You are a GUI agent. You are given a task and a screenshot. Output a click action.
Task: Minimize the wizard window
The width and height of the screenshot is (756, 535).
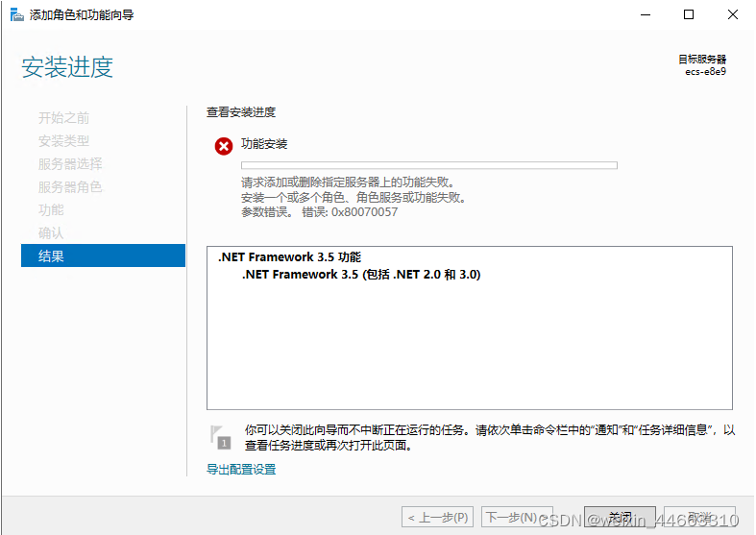click(x=643, y=15)
